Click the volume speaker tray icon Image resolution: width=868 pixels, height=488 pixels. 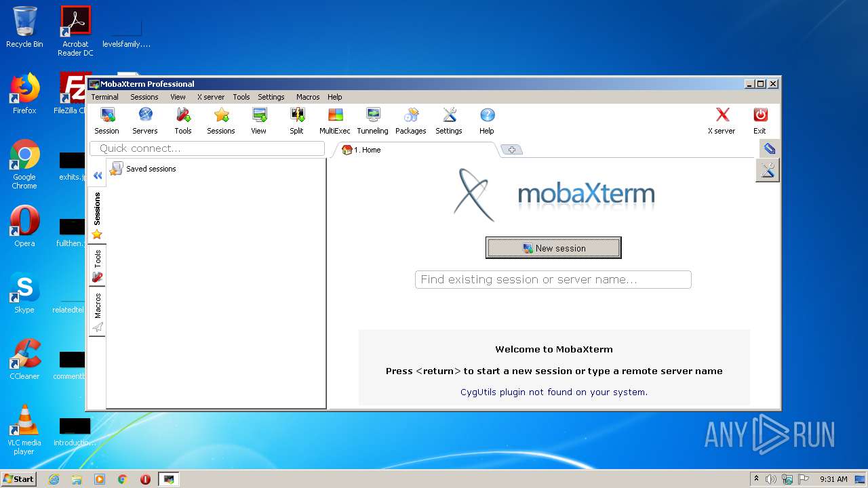(x=771, y=479)
